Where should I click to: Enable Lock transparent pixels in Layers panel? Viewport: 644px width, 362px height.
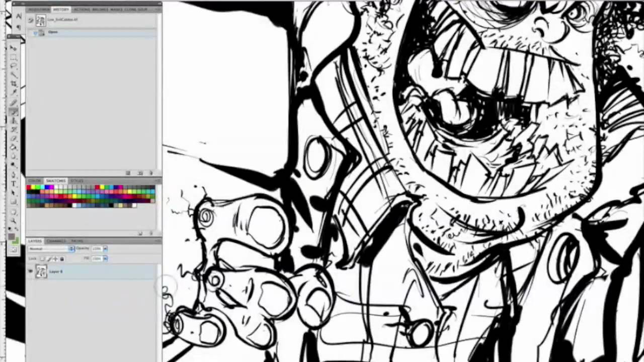click(x=42, y=258)
